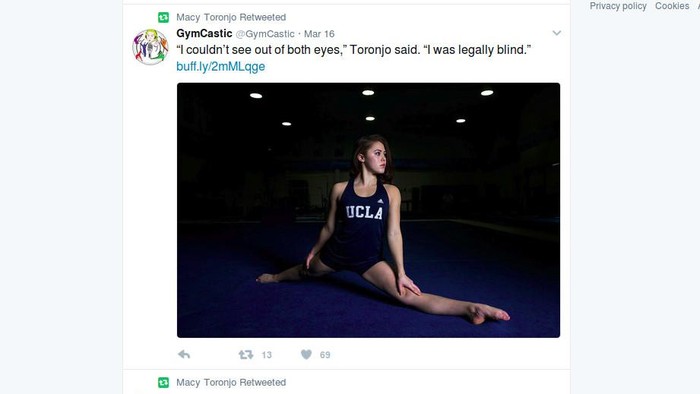Click the @GymCastic handle
The width and height of the screenshot is (700, 394).
(265, 34)
